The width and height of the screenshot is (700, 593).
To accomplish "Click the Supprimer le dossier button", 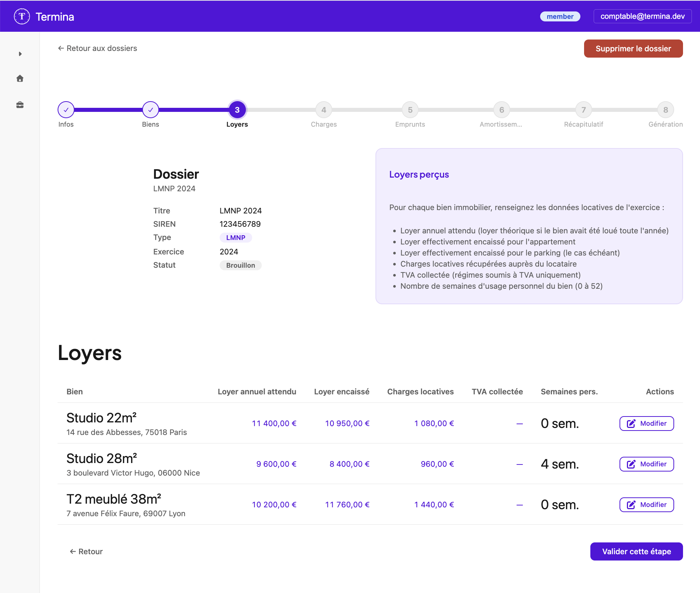I will (633, 48).
